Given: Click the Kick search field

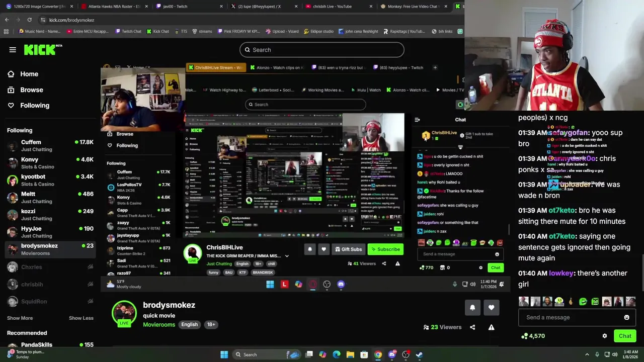Looking at the screenshot, I should [321, 50].
